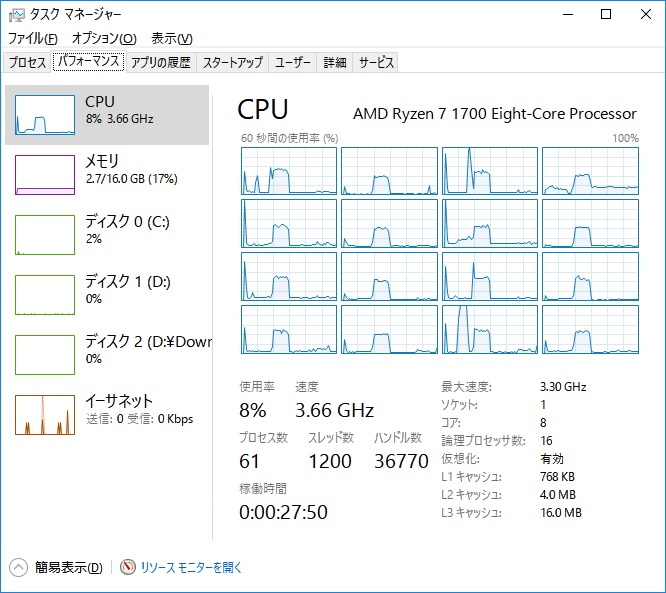Switch to the プロセス tab
Image resolution: width=666 pixels, height=593 pixels.
(x=27, y=62)
